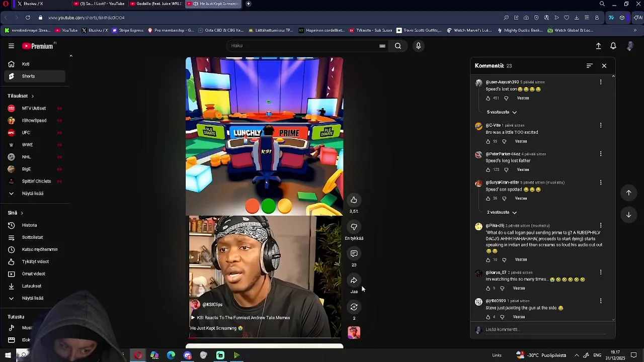Open the Sinä section chevron

[x=22, y=213]
